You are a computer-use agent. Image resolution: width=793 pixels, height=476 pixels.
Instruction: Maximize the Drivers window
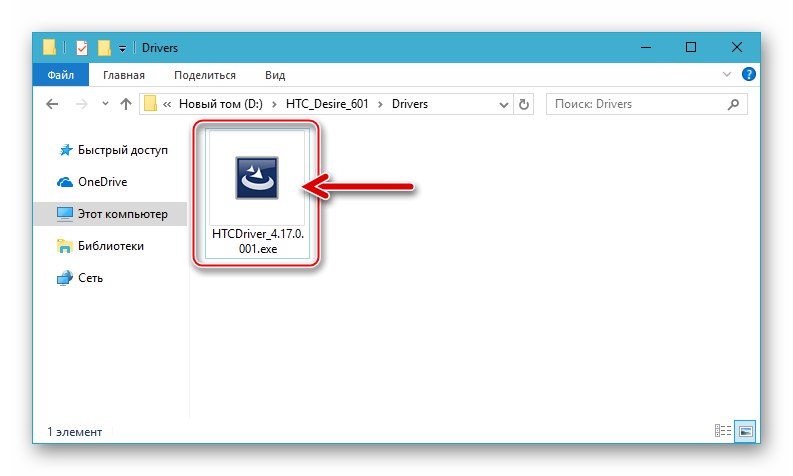click(x=691, y=48)
